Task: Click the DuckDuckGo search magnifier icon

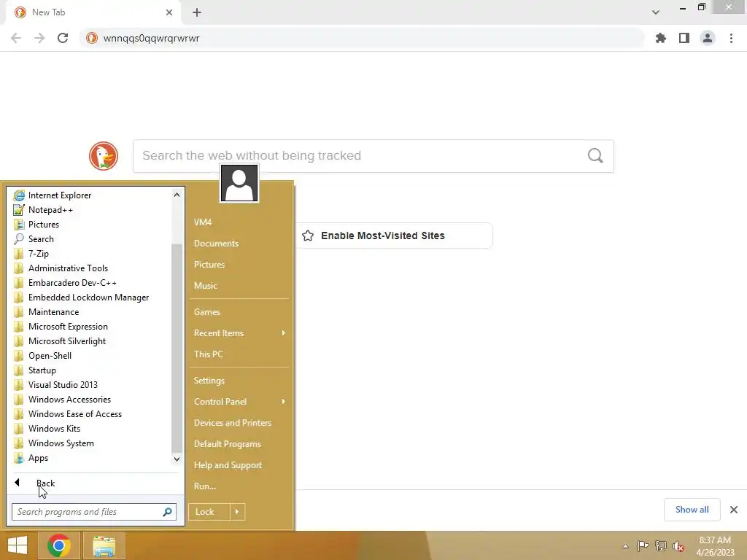Action: (595, 156)
